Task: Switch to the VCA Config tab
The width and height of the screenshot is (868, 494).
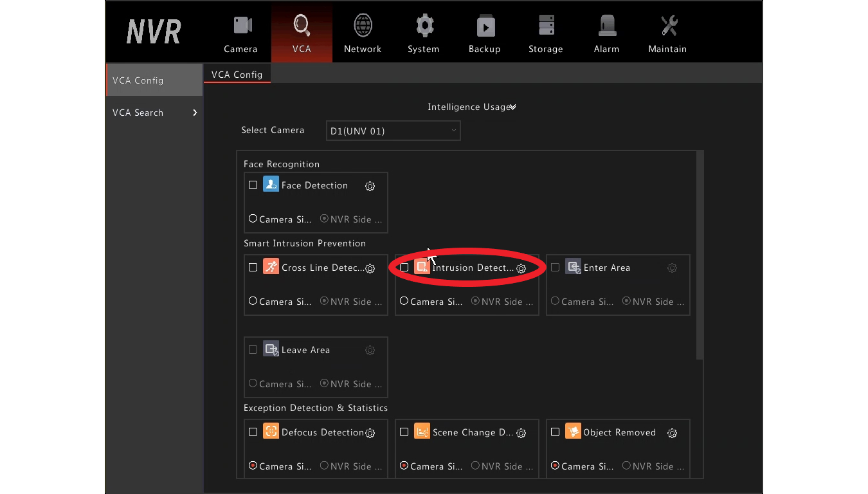Action: pos(237,75)
